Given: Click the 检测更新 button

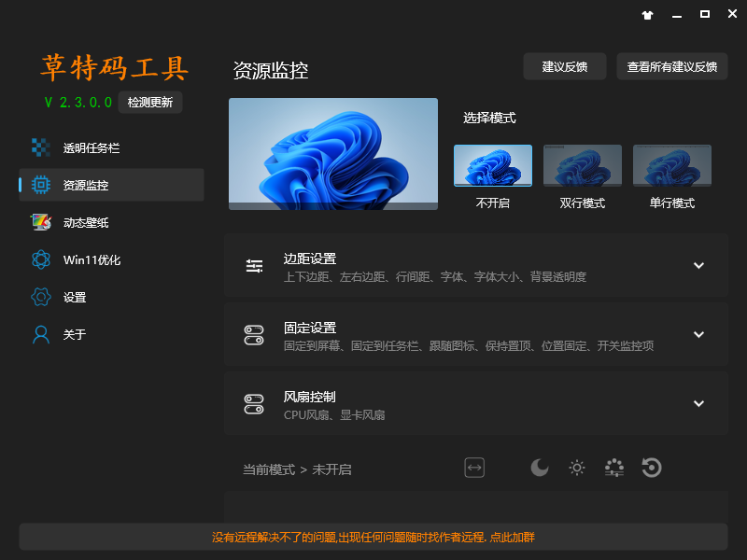Looking at the screenshot, I should pos(150,103).
